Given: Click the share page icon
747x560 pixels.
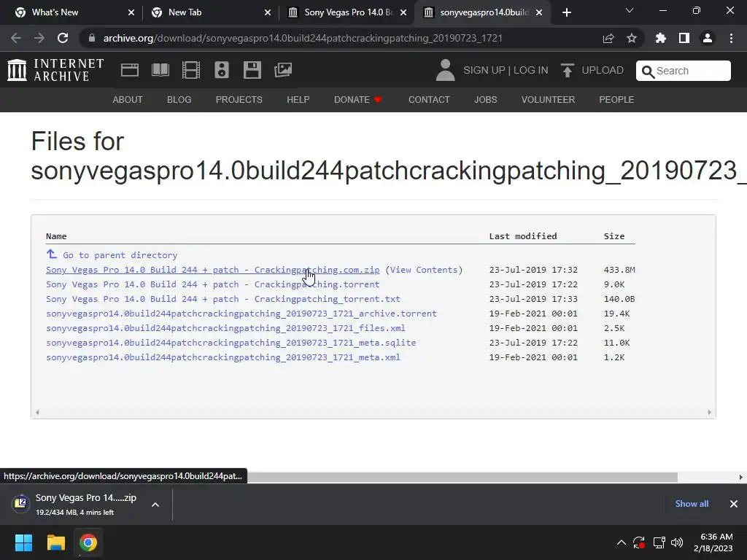Looking at the screenshot, I should coord(608,38).
